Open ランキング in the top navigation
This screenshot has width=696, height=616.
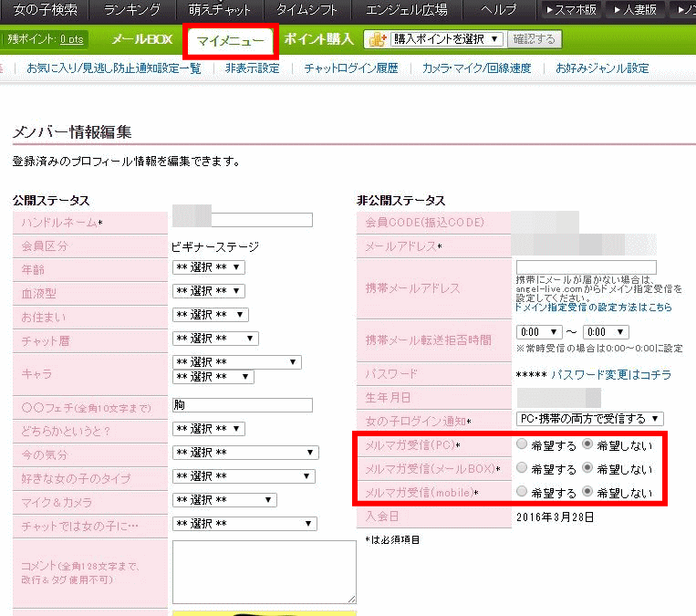(x=132, y=10)
